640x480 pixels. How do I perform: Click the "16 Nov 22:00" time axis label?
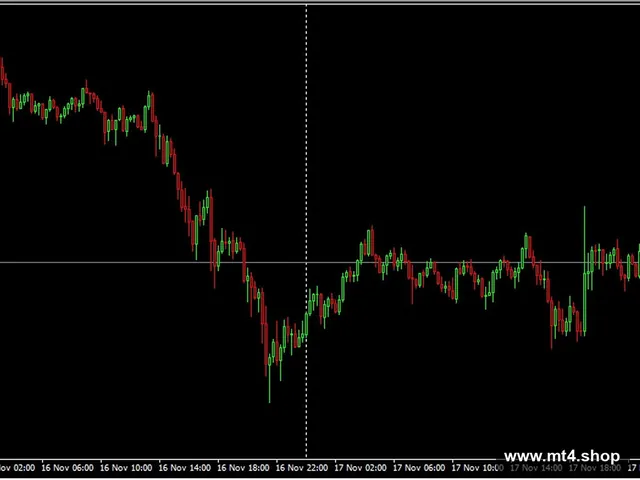tap(302, 468)
